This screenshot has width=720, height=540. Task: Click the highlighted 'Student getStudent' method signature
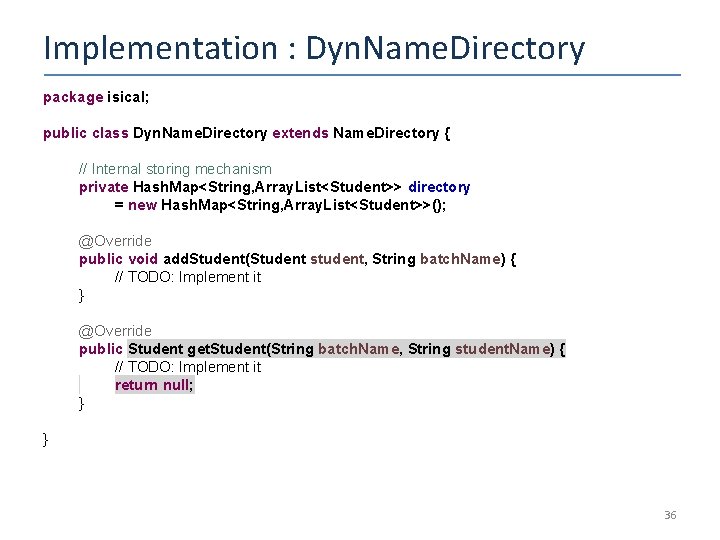347,349
